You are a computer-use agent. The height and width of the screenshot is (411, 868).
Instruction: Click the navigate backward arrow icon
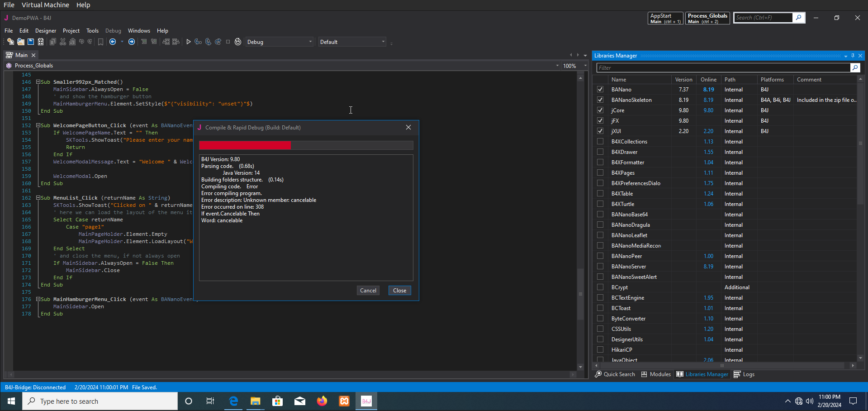pos(113,42)
